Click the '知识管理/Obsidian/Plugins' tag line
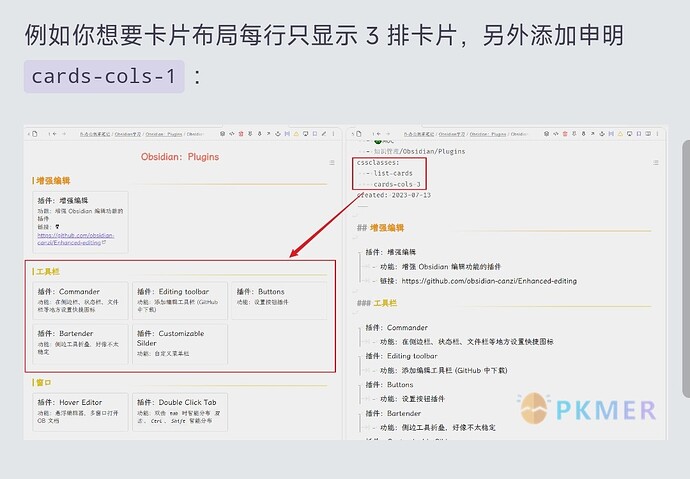The height and width of the screenshot is (479, 690). (419, 151)
